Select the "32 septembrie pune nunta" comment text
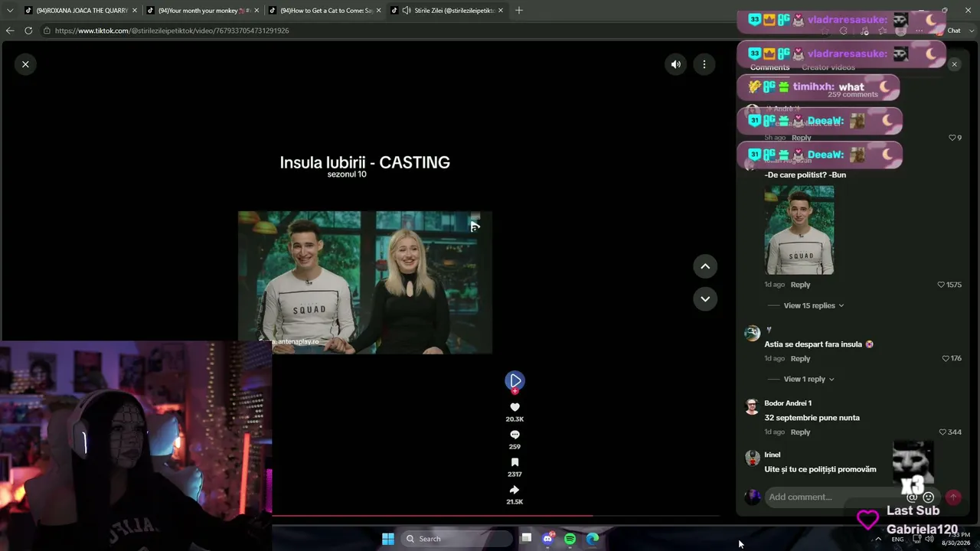 tap(812, 418)
